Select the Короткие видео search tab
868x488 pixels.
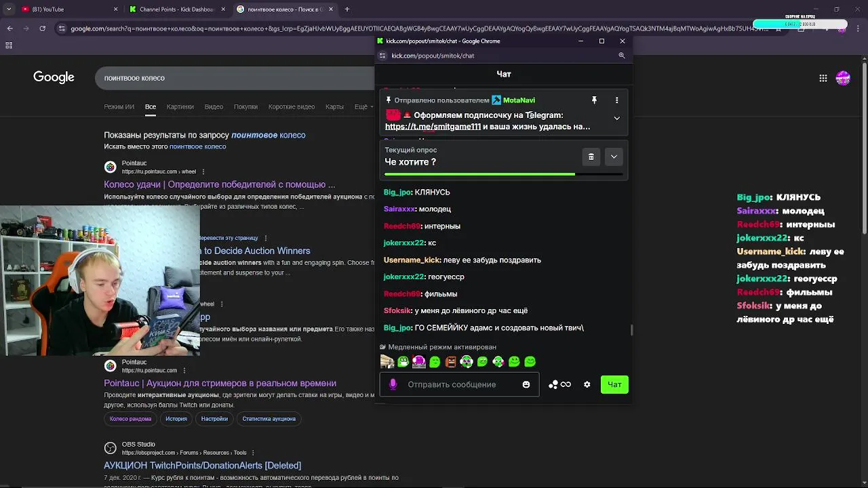coord(291,107)
